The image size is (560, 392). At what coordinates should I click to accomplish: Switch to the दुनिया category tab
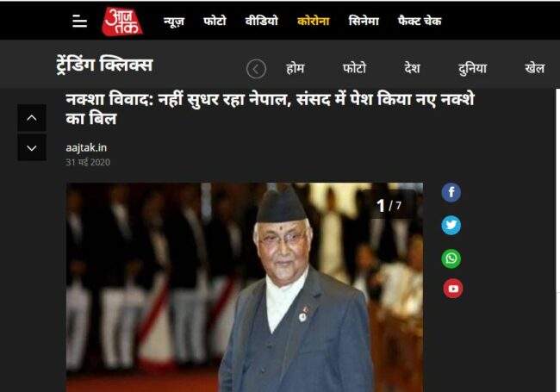(472, 68)
